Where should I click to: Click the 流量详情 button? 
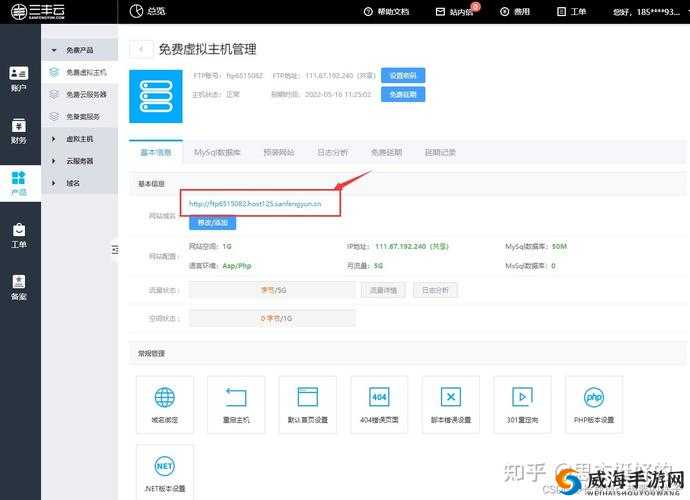[x=383, y=290]
